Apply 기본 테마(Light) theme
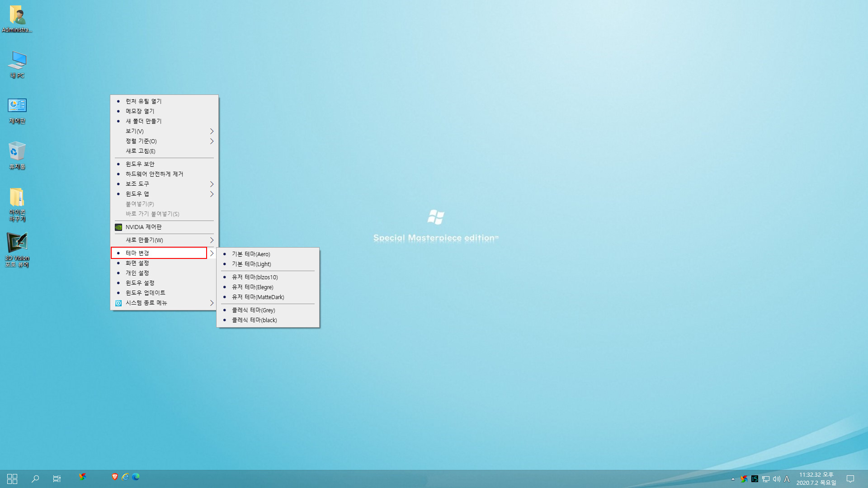 point(268,264)
